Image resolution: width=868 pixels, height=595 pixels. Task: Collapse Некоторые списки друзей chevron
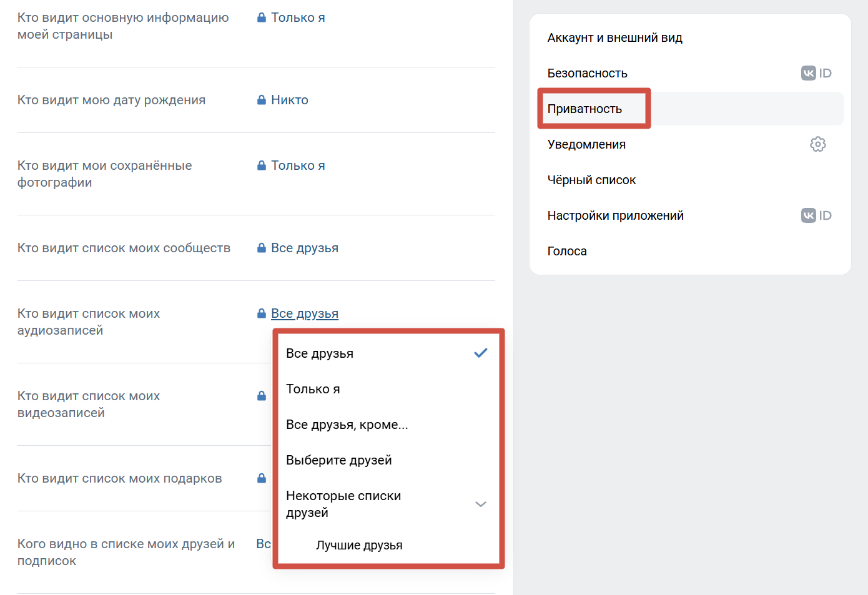(480, 504)
